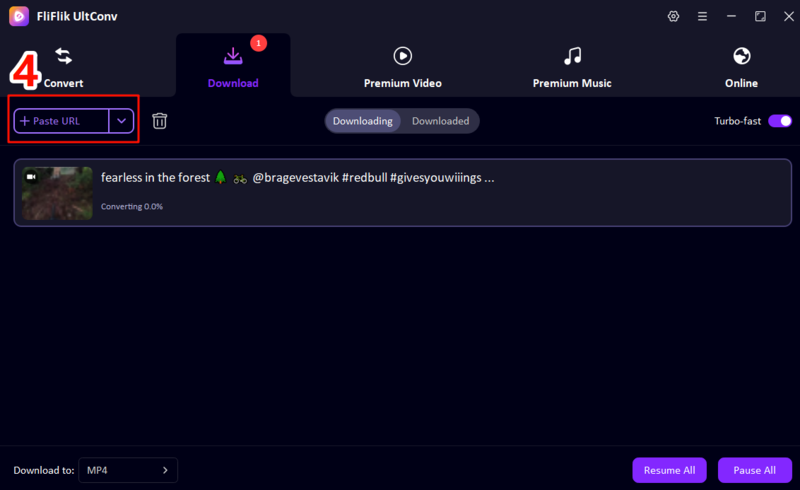Image resolution: width=800 pixels, height=490 pixels.
Task: Click the Paste URL button
Action: pyautogui.click(x=61, y=121)
